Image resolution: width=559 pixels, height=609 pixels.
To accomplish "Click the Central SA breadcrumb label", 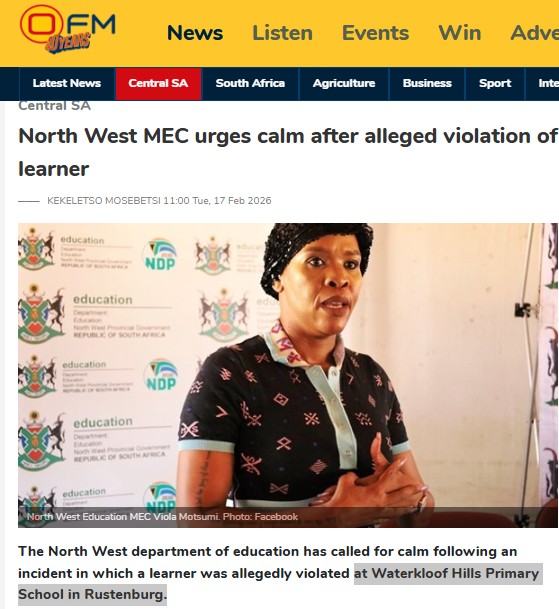I will [54, 106].
